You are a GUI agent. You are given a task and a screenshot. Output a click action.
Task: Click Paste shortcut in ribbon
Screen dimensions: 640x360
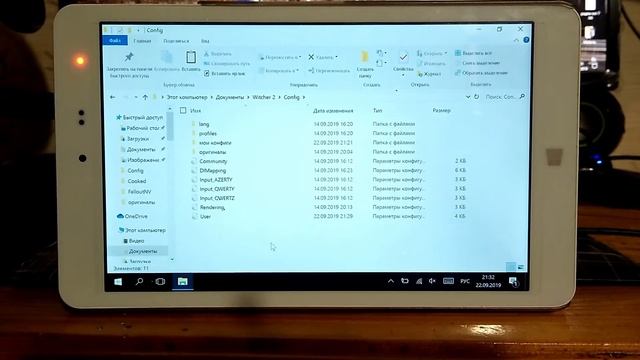click(x=224, y=74)
